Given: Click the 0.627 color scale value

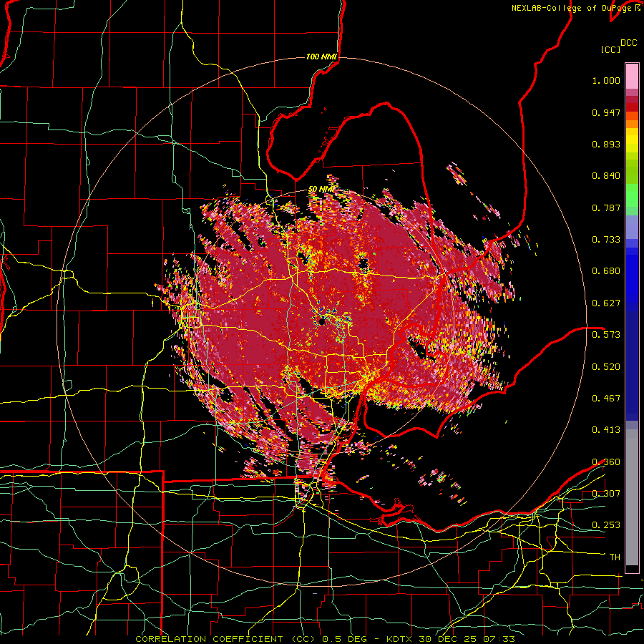Looking at the screenshot, I should click(606, 303).
